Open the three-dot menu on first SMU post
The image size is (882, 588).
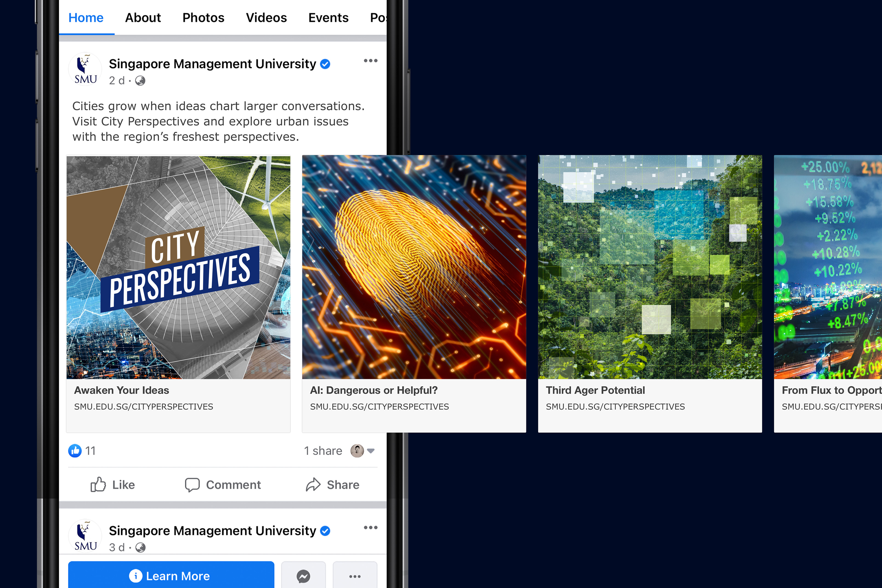point(370,61)
